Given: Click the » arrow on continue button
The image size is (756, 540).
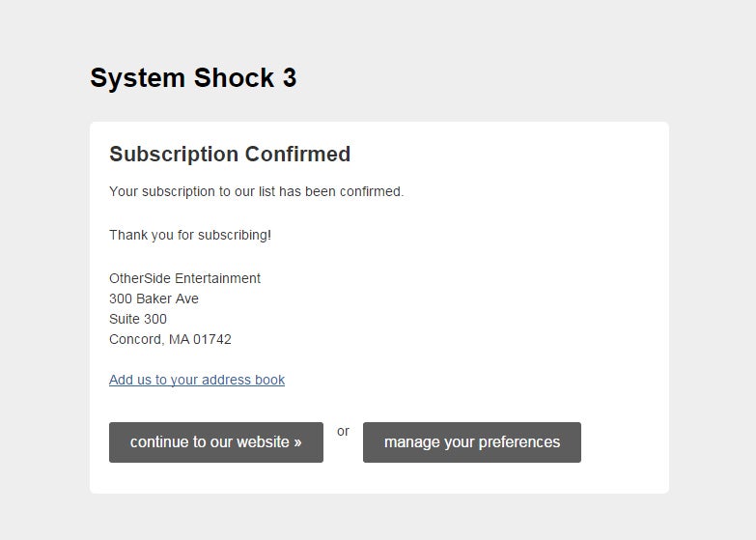Looking at the screenshot, I should [x=297, y=442].
